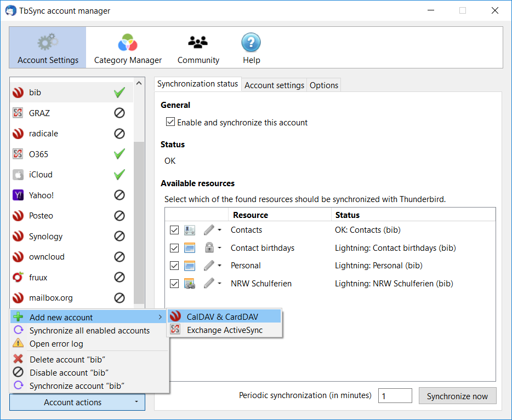The image size is (512, 420).
Task: Uncheck the NRW Schulferien resource checkbox
Action: pos(174,284)
